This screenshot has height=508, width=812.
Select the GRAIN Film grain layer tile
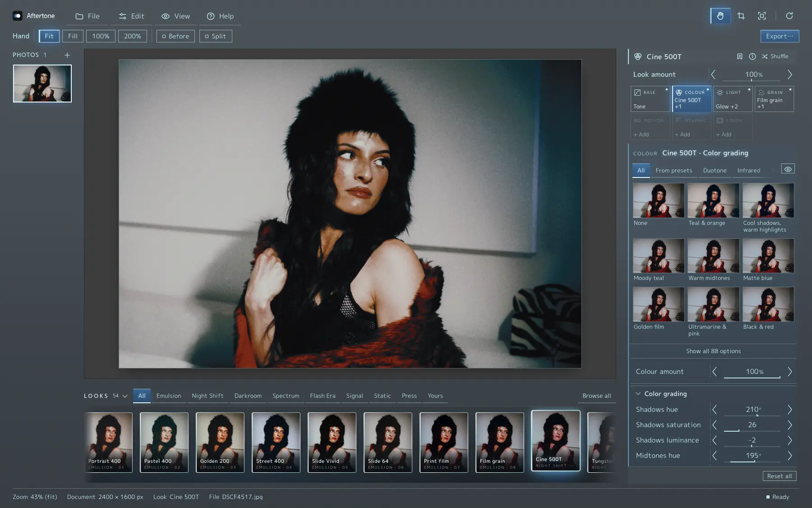point(774,99)
